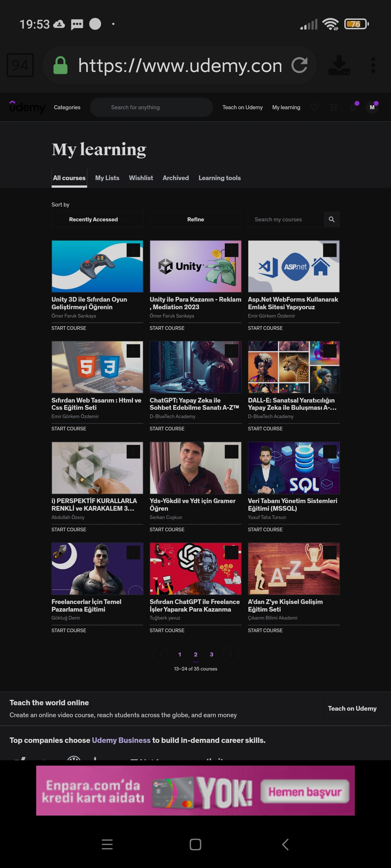The width and height of the screenshot is (391, 868).
Task: Go to previous page arrow in pagination
Action: coord(161,654)
